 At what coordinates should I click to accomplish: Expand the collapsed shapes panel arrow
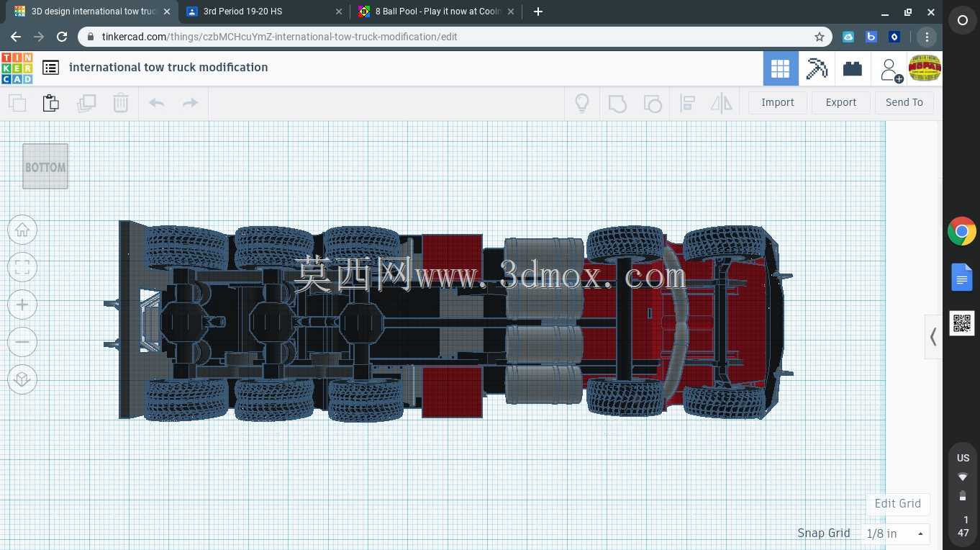pyautogui.click(x=933, y=336)
